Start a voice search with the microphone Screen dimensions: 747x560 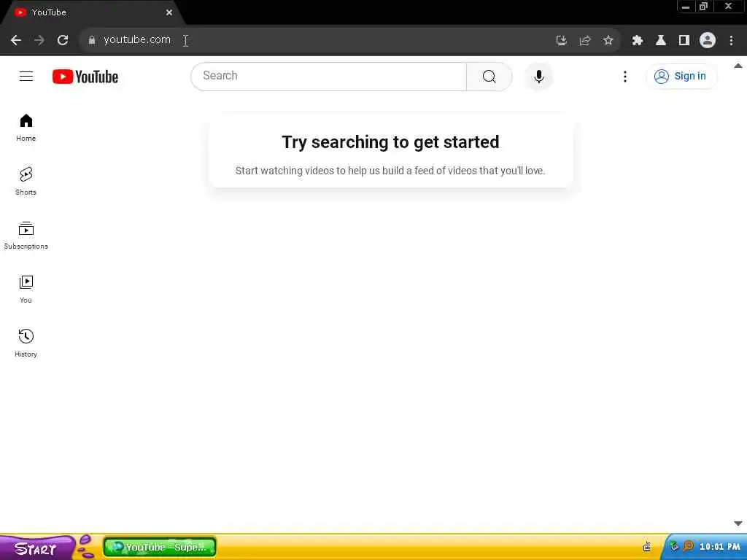[x=539, y=77]
